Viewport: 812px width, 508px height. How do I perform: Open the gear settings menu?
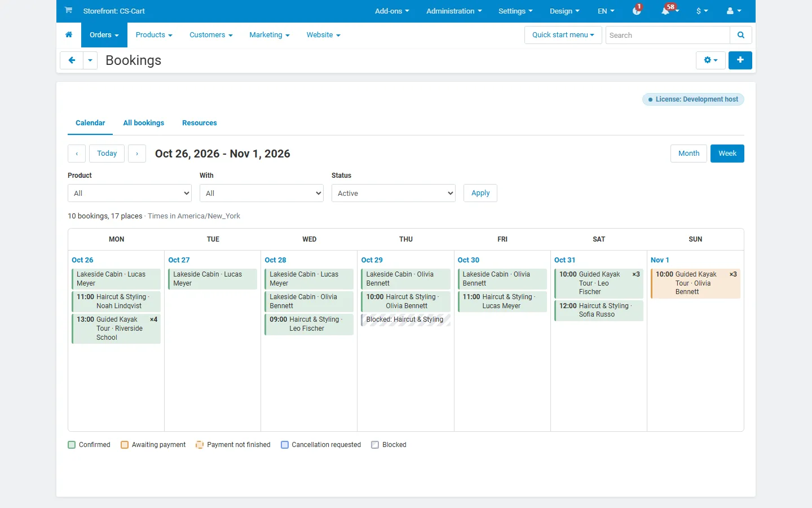tap(710, 60)
